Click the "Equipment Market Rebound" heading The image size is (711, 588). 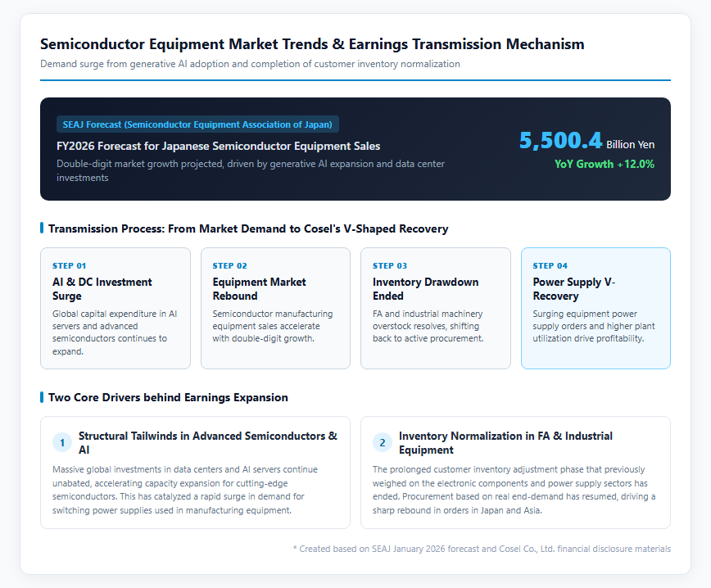tap(259, 289)
